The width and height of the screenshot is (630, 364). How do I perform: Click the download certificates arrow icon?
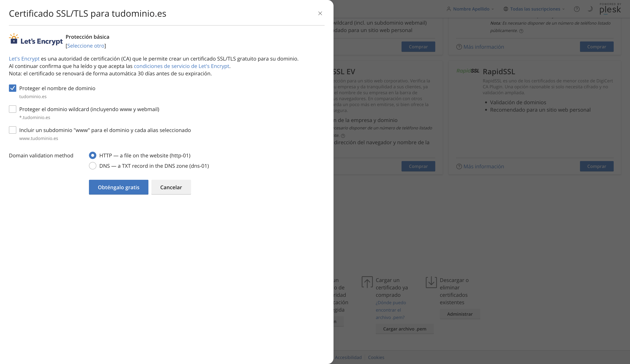[431, 282]
